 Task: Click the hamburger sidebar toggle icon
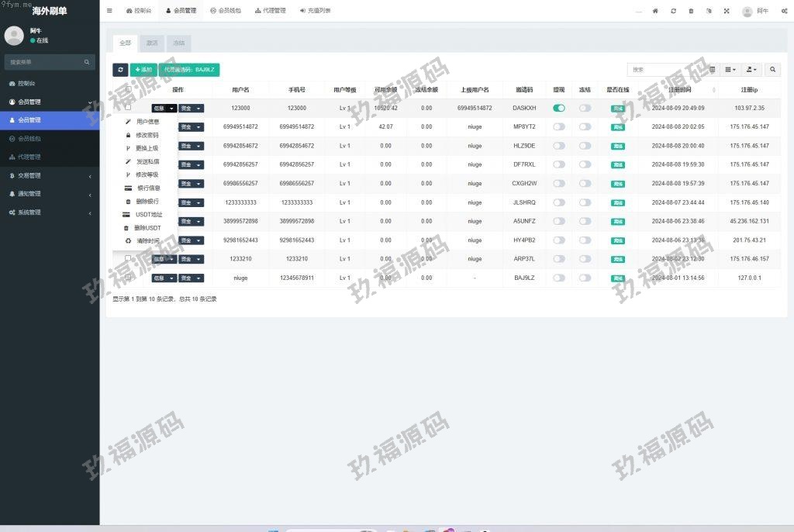(109, 11)
